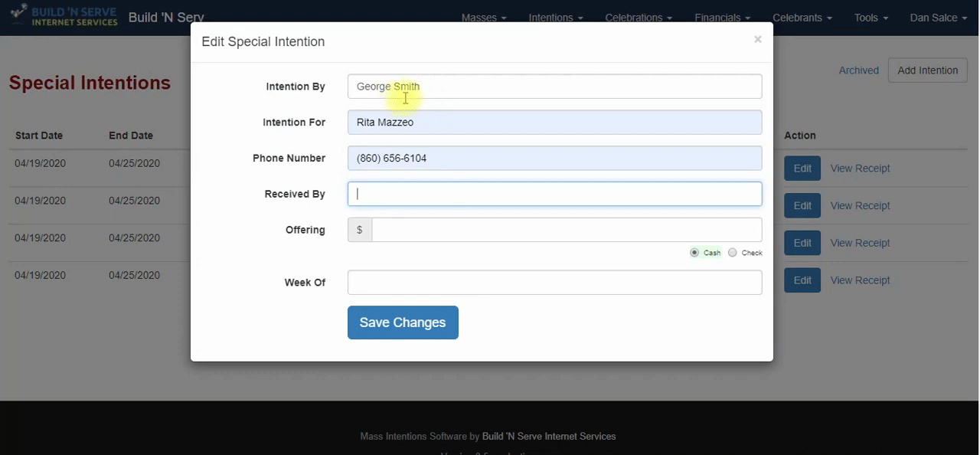The image size is (980, 455).
Task: Click the Week Of label
Action: coord(305,283)
